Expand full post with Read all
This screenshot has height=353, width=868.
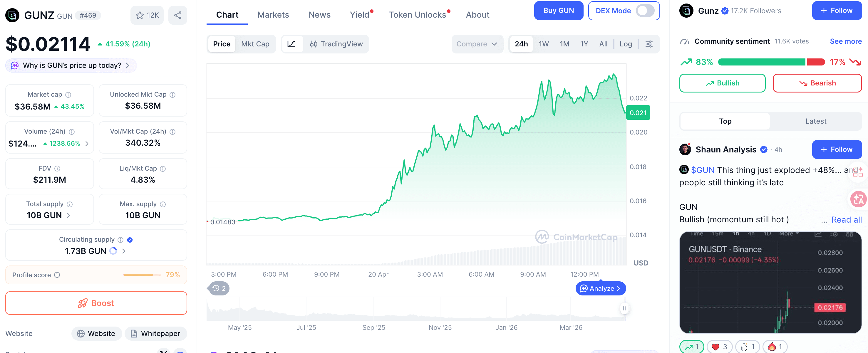[x=847, y=220]
